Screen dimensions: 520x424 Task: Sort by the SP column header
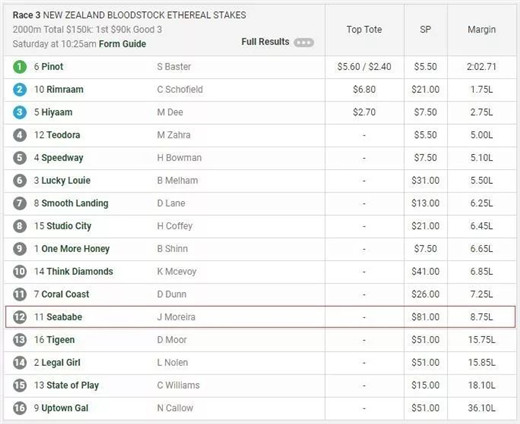point(425,30)
